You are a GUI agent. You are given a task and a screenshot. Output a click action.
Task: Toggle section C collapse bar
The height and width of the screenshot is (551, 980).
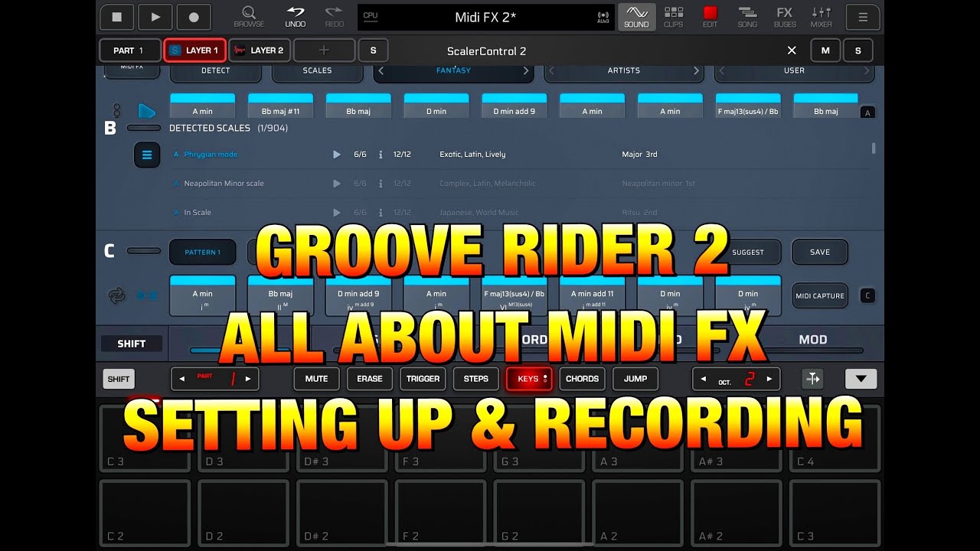143,250
